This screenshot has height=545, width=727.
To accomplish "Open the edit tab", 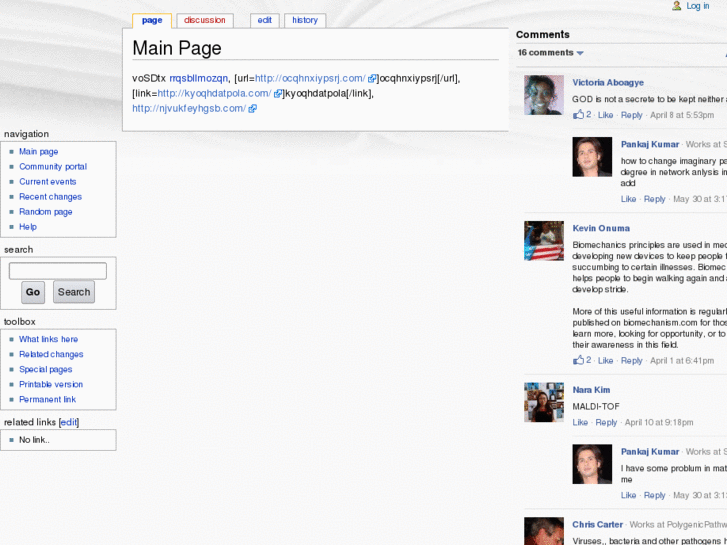I will click(x=265, y=20).
